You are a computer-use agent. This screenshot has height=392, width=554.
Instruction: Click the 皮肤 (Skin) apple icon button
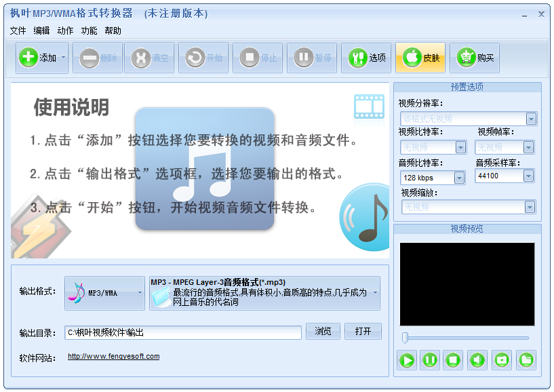coord(420,58)
